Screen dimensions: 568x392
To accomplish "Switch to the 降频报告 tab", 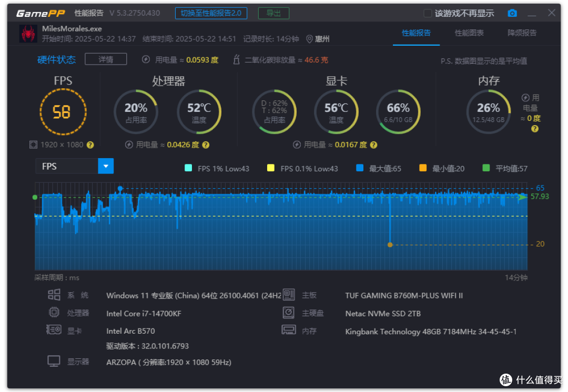I will tap(522, 33).
